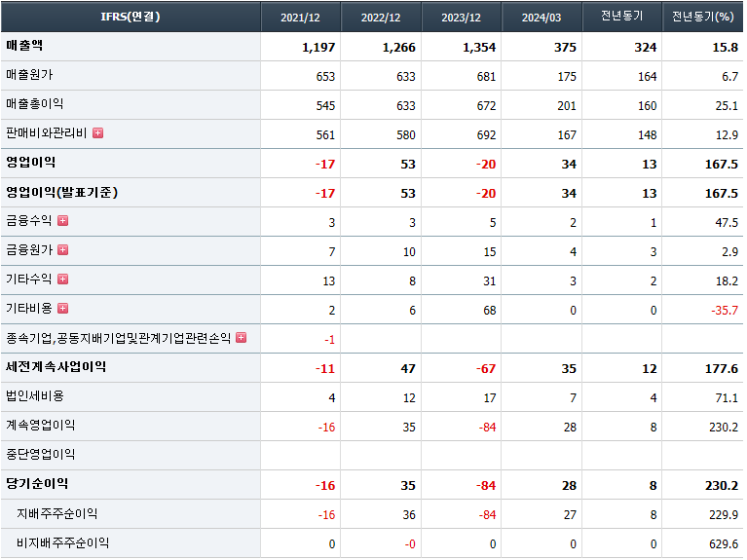Click 세전계속사업이익 percent 177.6
Image resolution: width=747 pixels, height=560 pixels.
tap(722, 369)
